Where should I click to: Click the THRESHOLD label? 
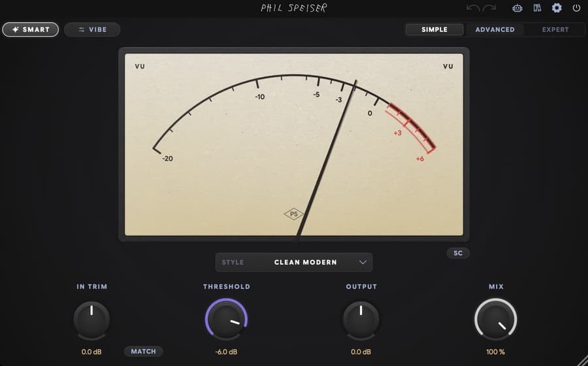tap(227, 286)
